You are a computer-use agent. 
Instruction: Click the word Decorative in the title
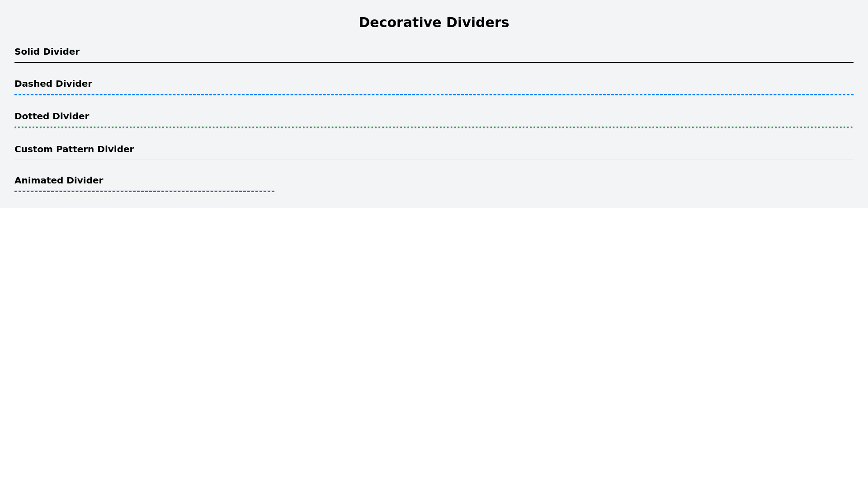[400, 23]
